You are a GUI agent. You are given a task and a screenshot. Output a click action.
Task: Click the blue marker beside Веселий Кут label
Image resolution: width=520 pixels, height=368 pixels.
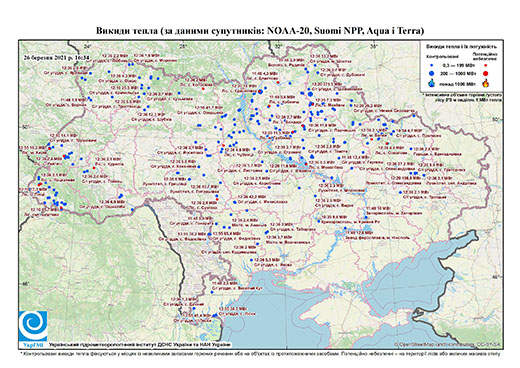(212, 292)
